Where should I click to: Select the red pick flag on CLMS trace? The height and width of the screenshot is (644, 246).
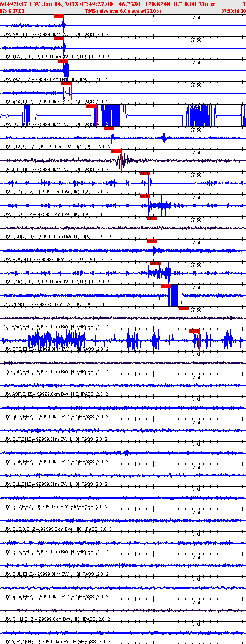click(x=166, y=286)
